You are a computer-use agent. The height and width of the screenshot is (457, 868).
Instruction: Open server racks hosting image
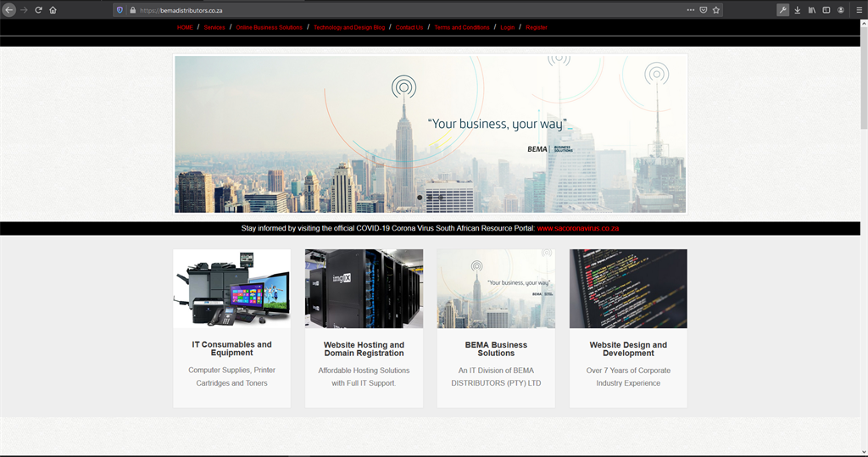[364, 288]
